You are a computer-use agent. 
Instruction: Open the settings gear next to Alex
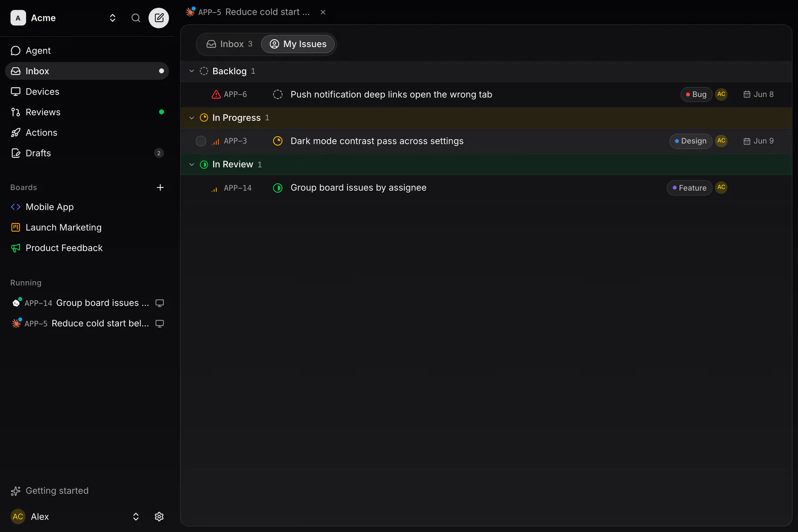tap(159, 516)
